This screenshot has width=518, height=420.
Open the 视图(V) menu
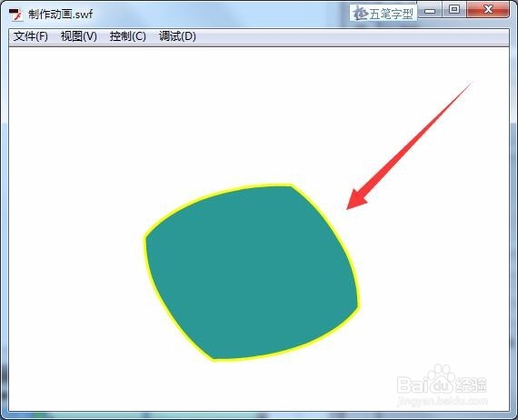click(x=79, y=36)
